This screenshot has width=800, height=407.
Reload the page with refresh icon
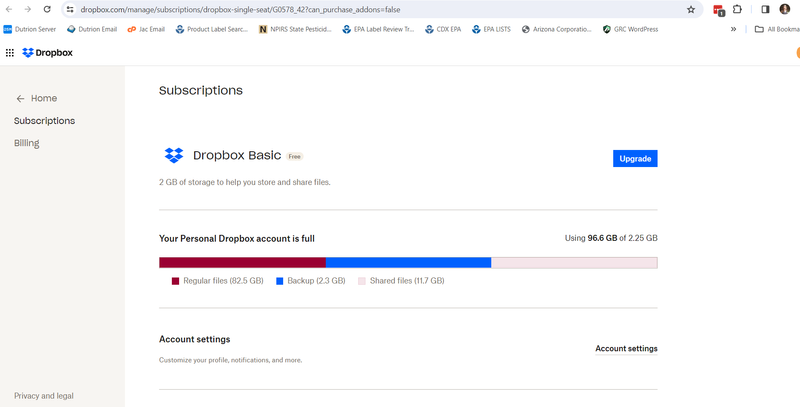[47, 9]
